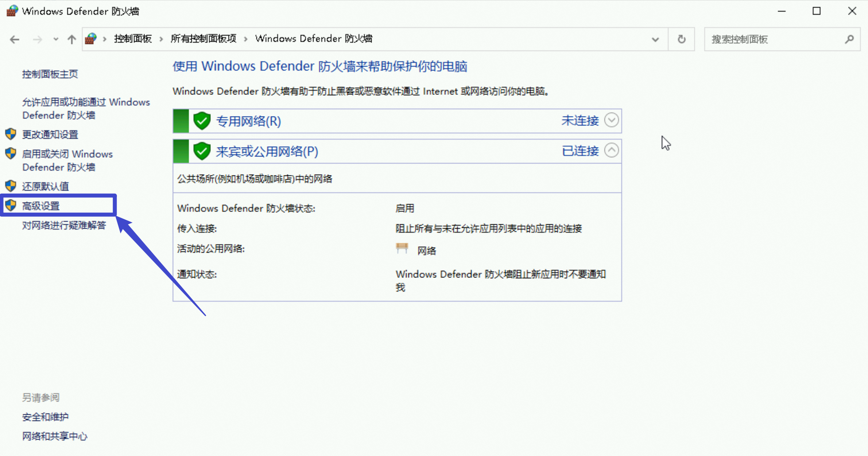Image resolution: width=868 pixels, height=456 pixels.
Task: Click green shield icon for 专用网络
Action: tap(202, 121)
